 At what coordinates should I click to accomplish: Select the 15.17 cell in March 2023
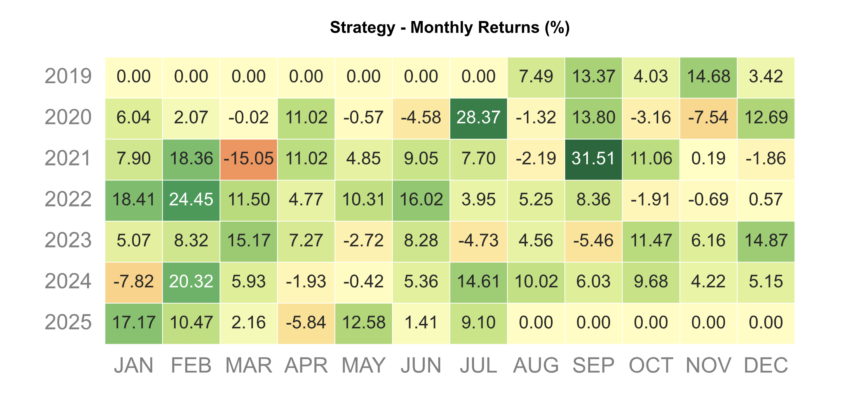tap(249, 241)
